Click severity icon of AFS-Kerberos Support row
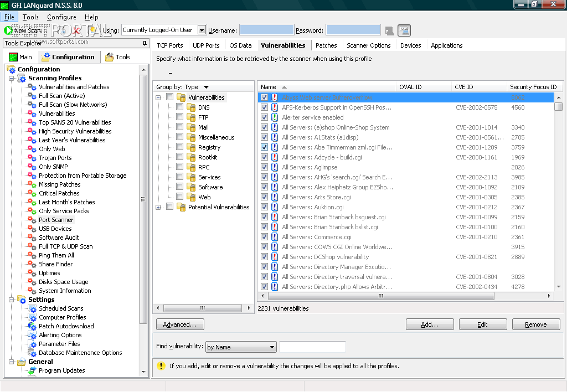Viewport: 567px width, 392px height. pyautogui.click(x=275, y=107)
